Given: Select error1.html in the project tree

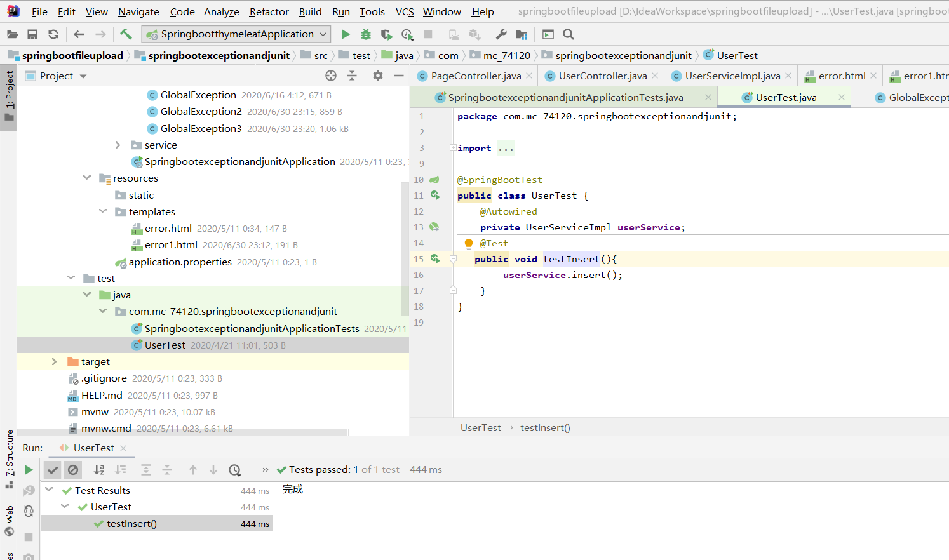Looking at the screenshot, I should point(171,245).
